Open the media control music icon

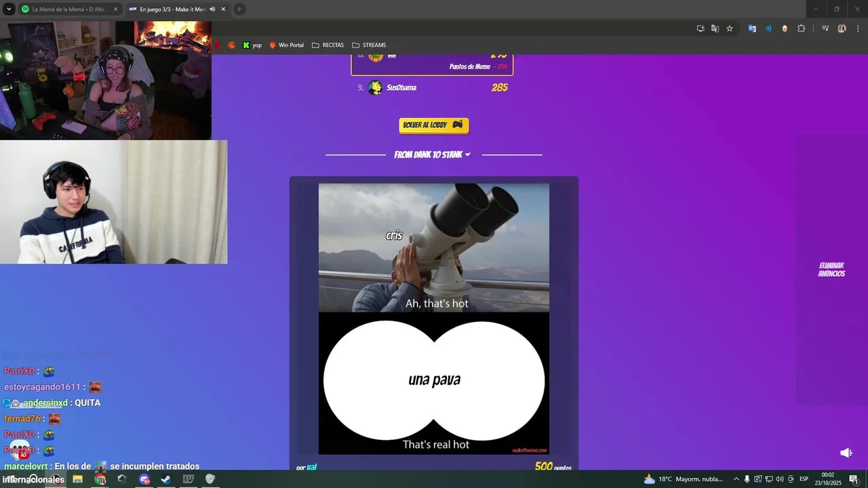(x=825, y=28)
